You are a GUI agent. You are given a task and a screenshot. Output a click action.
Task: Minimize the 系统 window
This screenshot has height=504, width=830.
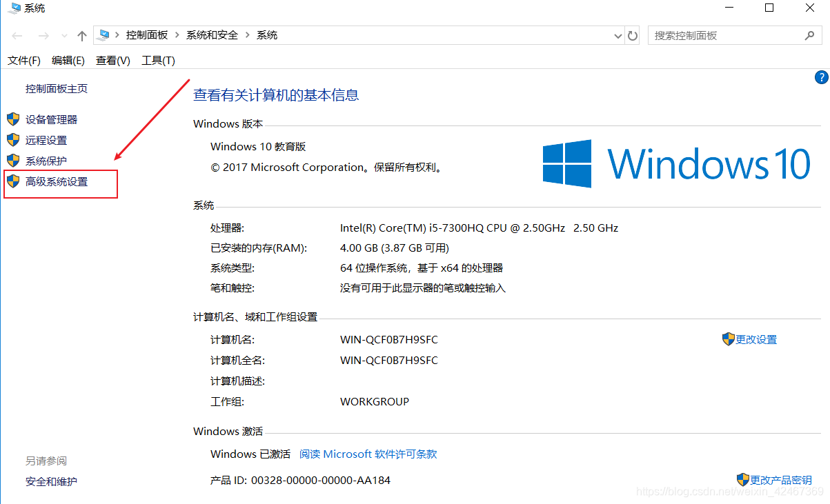pos(729,8)
